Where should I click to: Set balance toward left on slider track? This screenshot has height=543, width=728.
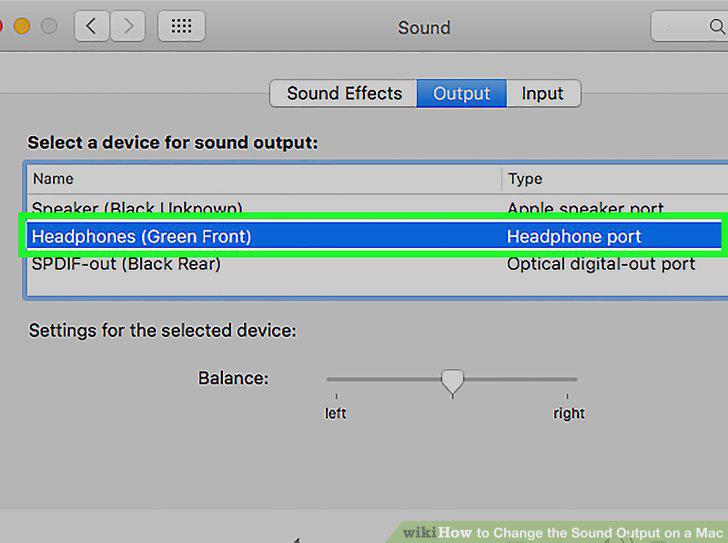point(383,379)
